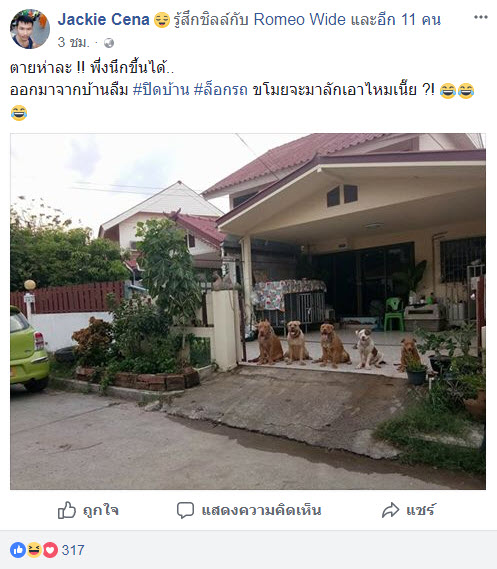Open the "และอีก 11 คน" tagged people list
This screenshot has height=569, width=497.
click(x=396, y=20)
